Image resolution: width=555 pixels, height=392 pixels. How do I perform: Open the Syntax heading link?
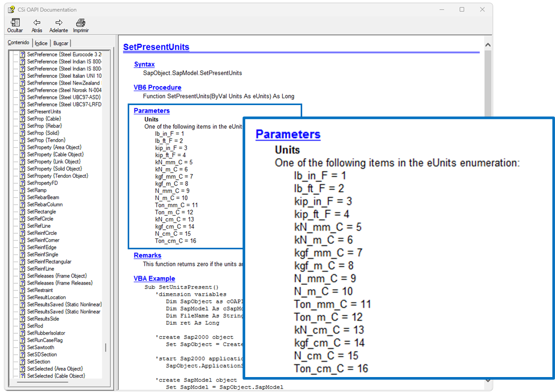tap(144, 64)
